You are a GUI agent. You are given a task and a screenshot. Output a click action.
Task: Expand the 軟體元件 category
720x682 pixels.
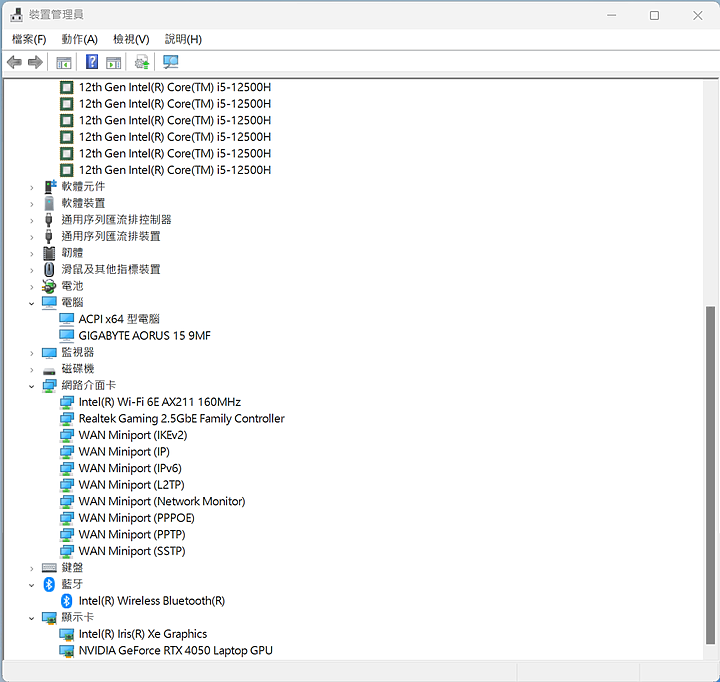point(32,187)
